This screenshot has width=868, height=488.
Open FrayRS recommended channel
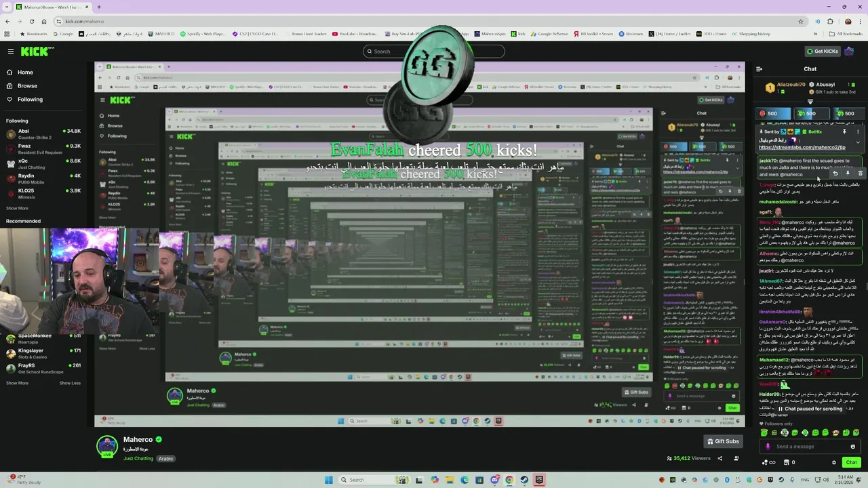click(43, 368)
